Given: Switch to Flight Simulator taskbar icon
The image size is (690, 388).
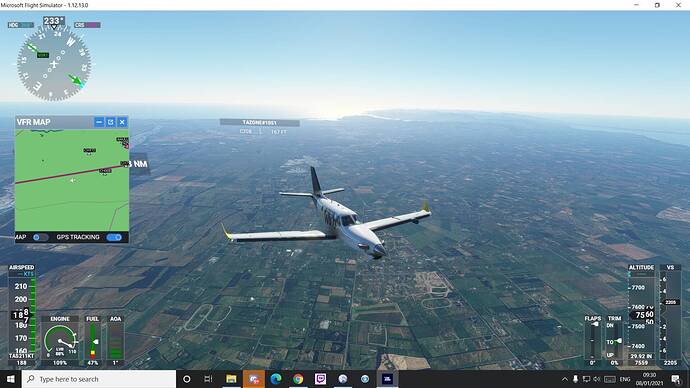Looking at the screenshot, I should (x=387, y=379).
